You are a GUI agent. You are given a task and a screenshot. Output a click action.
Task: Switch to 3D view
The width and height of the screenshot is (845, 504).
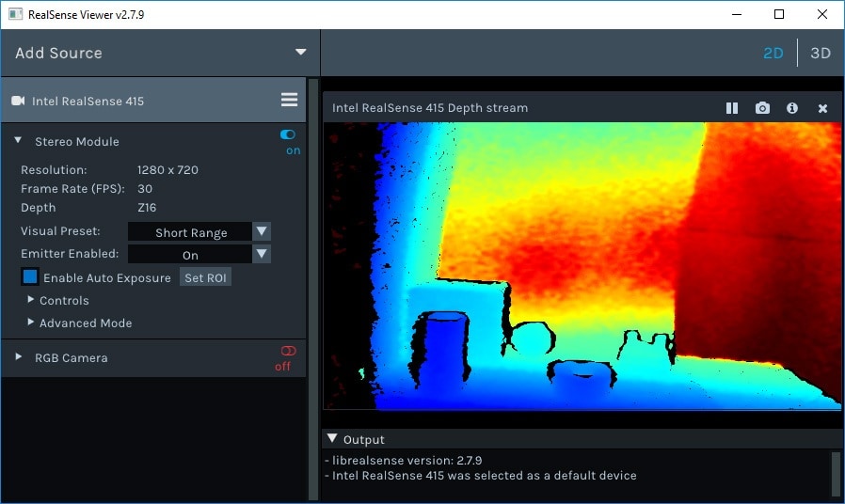pyautogui.click(x=821, y=53)
